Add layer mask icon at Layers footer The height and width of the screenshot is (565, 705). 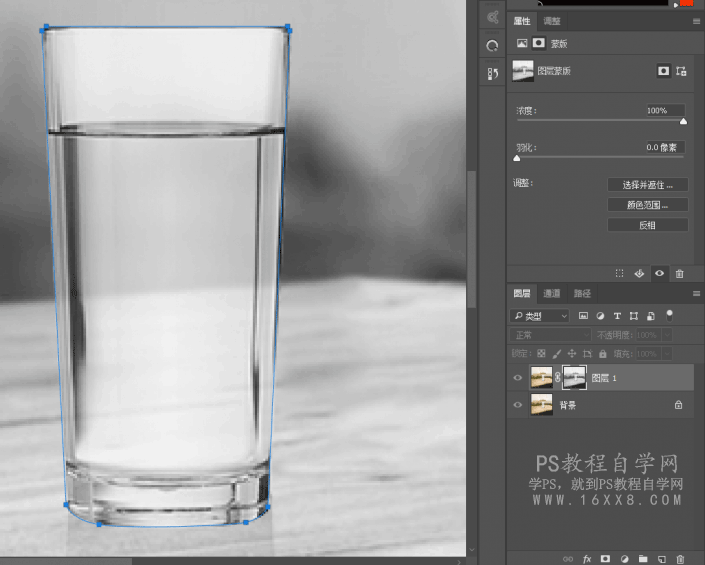click(605, 559)
